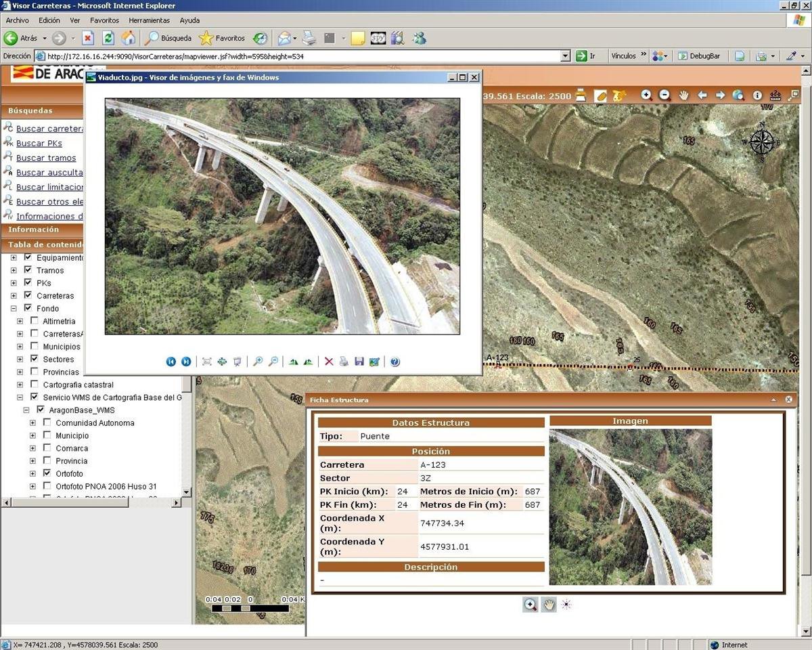Click the measure distance ruler tool
This screenshot has width=812, height=650.
775,95
